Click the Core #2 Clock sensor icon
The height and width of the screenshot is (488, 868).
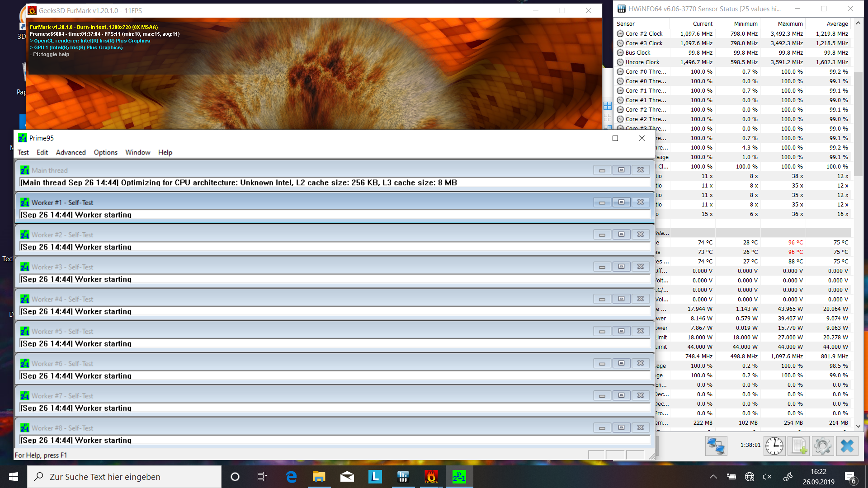coord(620,34)
